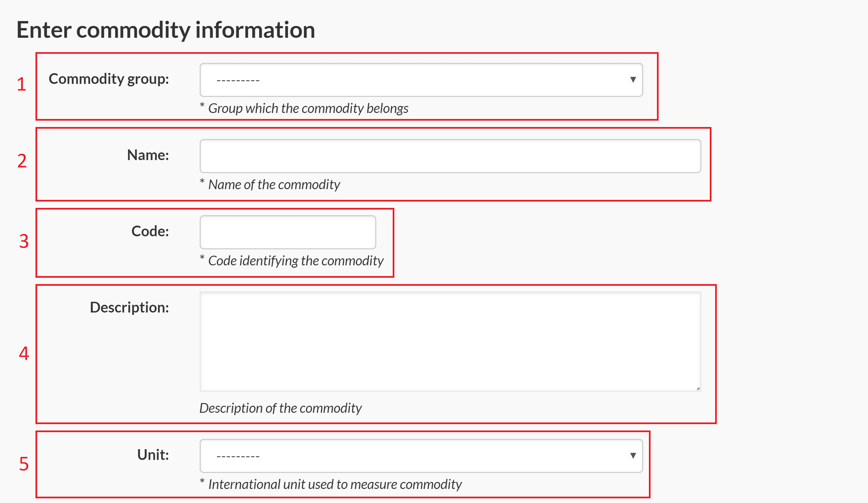The width and height of the screenshot is (868, 503).
Task: Click the Name text field
Action: 450,156
